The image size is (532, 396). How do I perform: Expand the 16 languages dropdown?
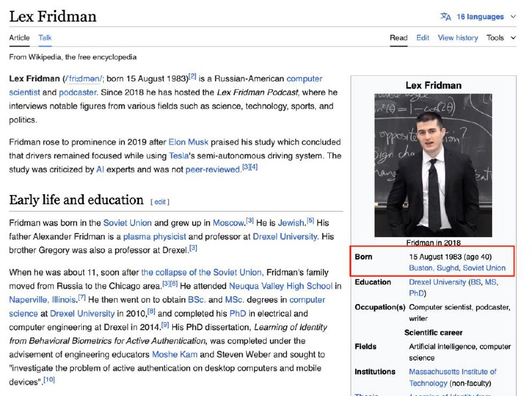pyautogui.click(x=485, y=17)
